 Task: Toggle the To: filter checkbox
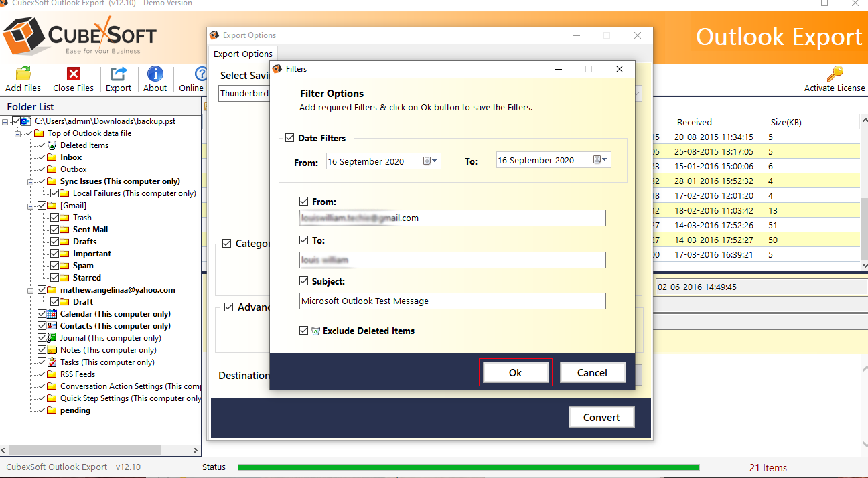pyautogui.click(x=304, y=240)
